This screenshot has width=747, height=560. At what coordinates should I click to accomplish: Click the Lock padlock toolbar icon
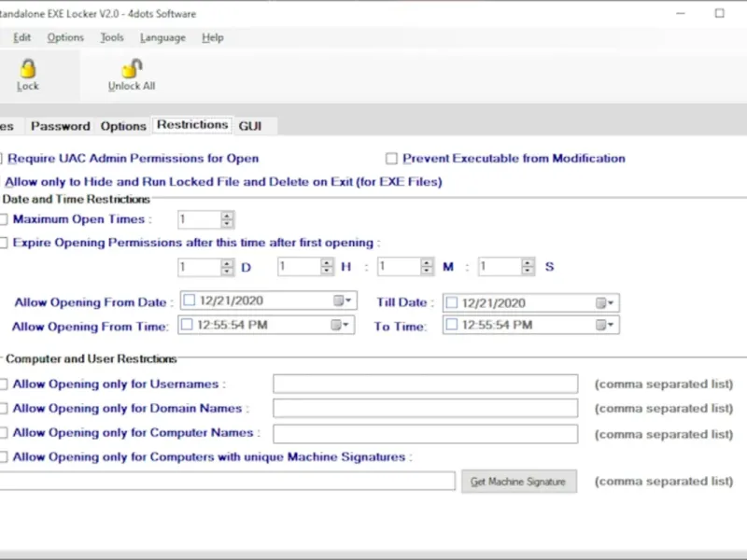click(28, 70)
